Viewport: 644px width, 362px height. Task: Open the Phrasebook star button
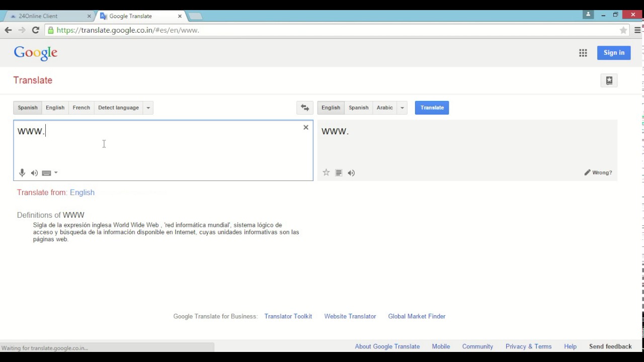(x=609, y=80)
